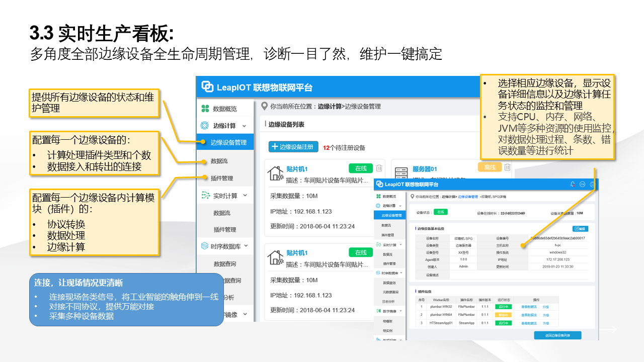Collapse 时序数据库 chevron in device detail sidebar
The width and height of the screenshot is (644, 362).
(401, 273)
